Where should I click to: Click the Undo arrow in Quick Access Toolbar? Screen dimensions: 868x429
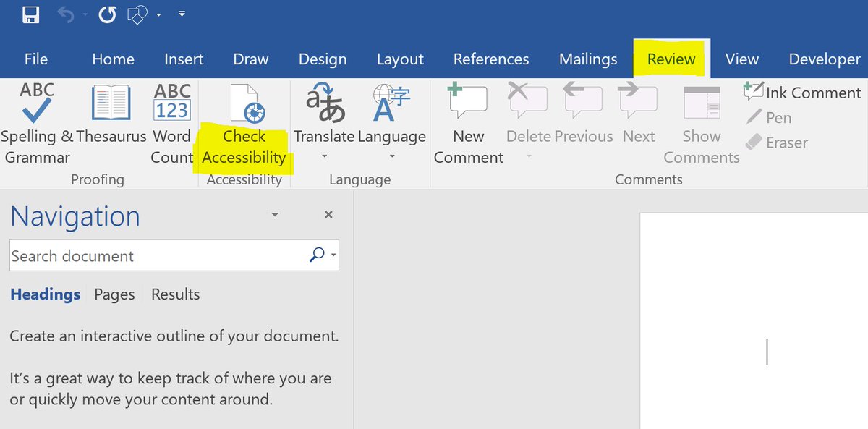pos(65,14)
